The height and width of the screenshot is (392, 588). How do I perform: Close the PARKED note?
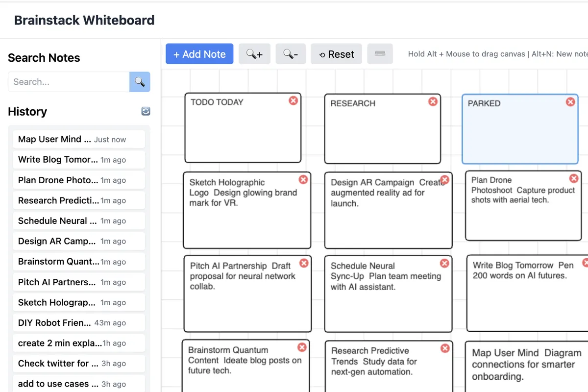570,102
